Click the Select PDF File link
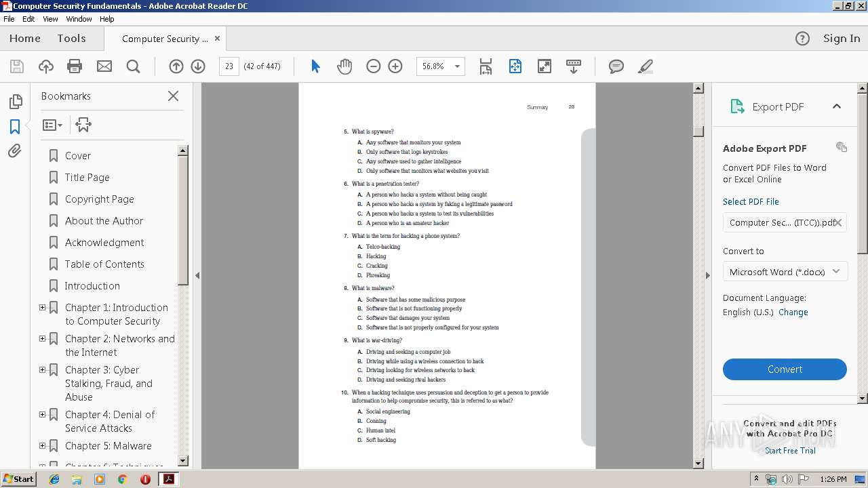The image size is (868, 488). click(751, 201)
